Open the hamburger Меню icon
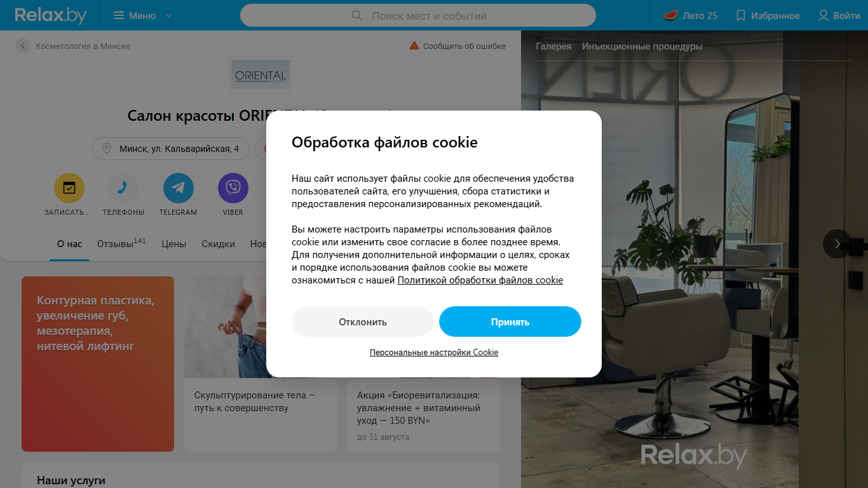The width and height of the screenshot is (868, 488). (x=119, y=15)
